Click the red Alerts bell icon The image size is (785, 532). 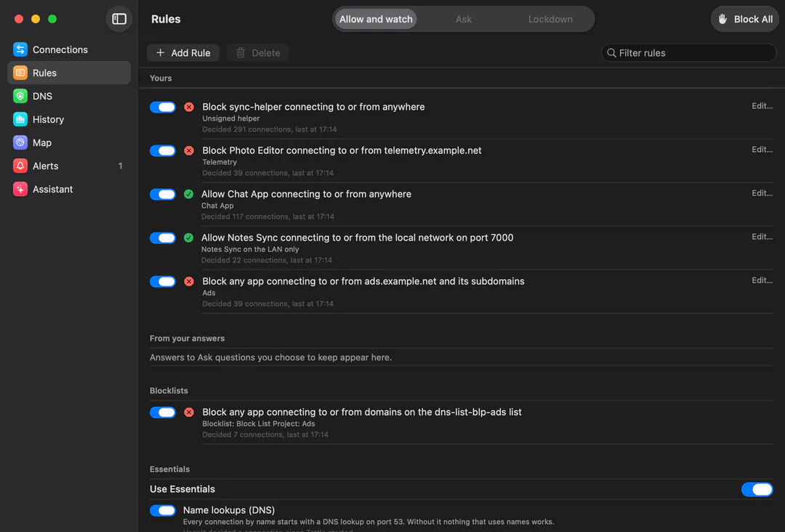pos(20,166)
